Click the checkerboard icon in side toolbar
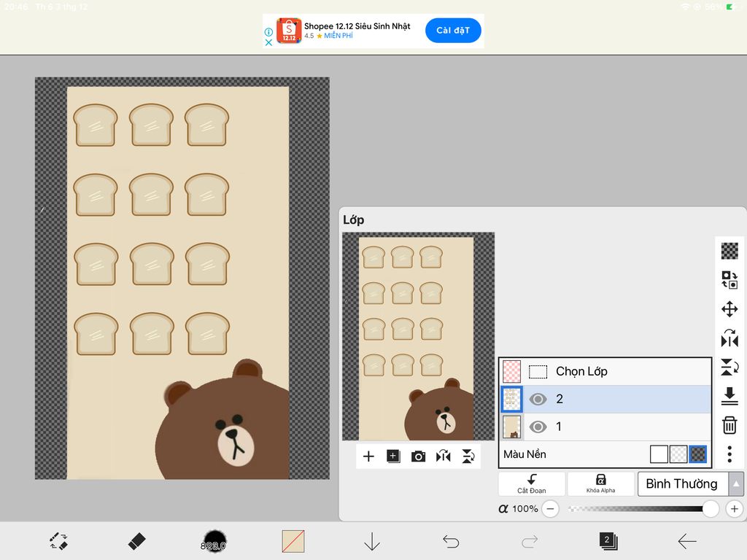Viewport: 747px width, 560px height. 729,251
